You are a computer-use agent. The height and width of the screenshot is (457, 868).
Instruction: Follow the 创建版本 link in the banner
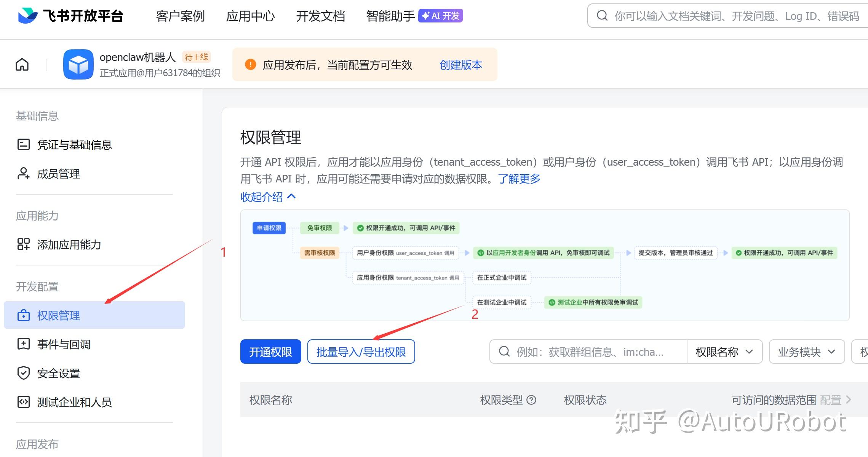(460, 65)
